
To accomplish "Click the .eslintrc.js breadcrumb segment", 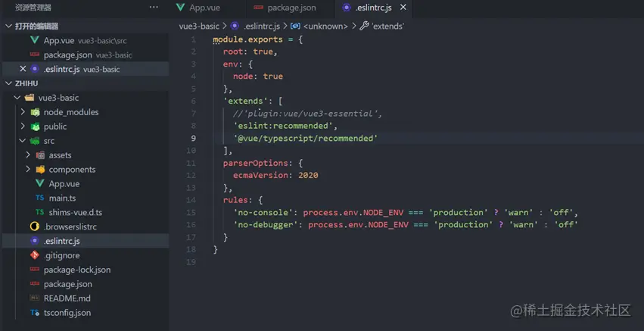I will click(x=262, y=26).
